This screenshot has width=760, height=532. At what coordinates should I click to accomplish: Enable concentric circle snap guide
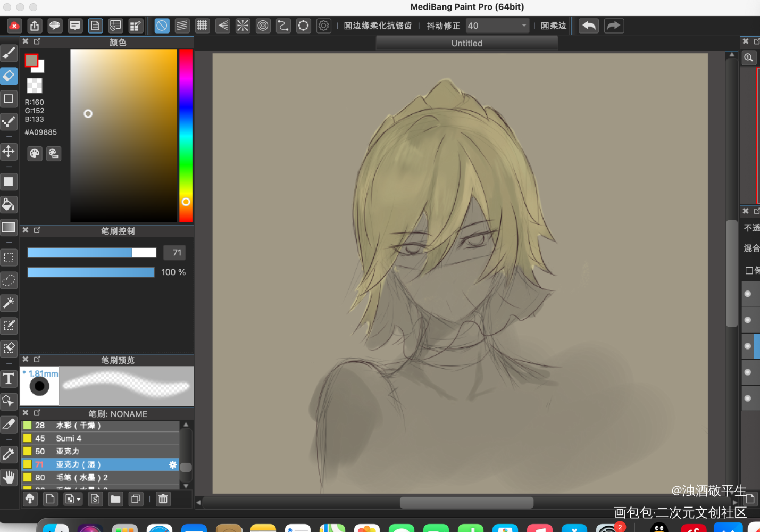coord(263,26)
